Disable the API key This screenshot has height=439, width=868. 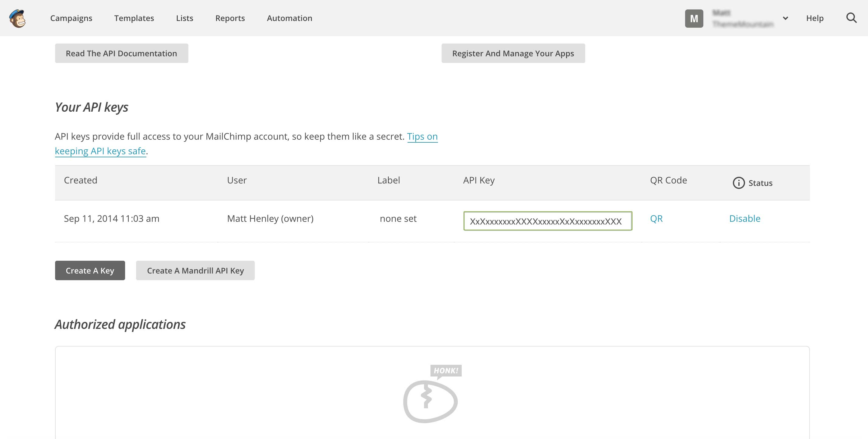745,219
